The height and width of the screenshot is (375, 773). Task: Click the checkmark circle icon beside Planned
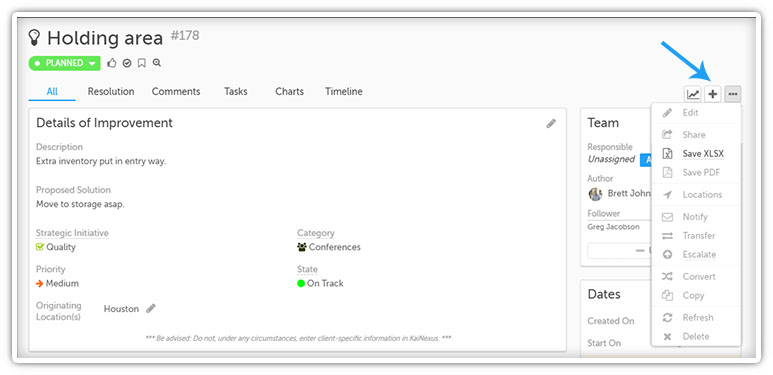[x=127, y=63]
